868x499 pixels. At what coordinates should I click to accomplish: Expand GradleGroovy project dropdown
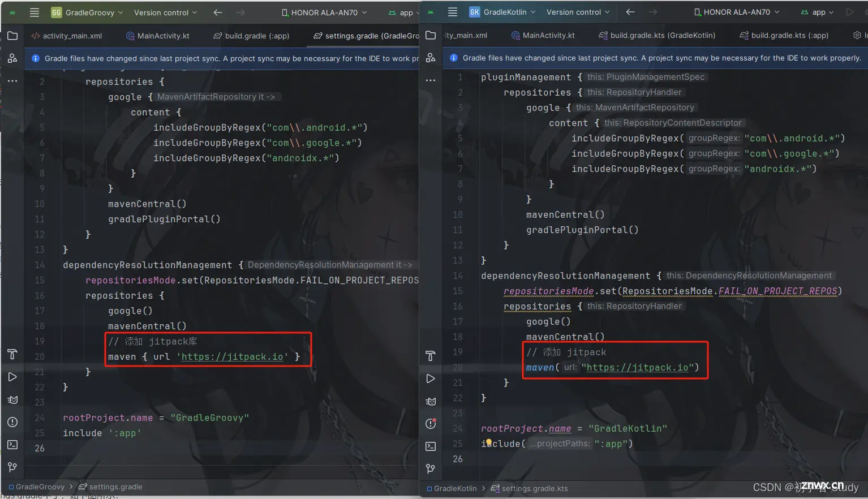pyautogui.click(x=87, y=12)
